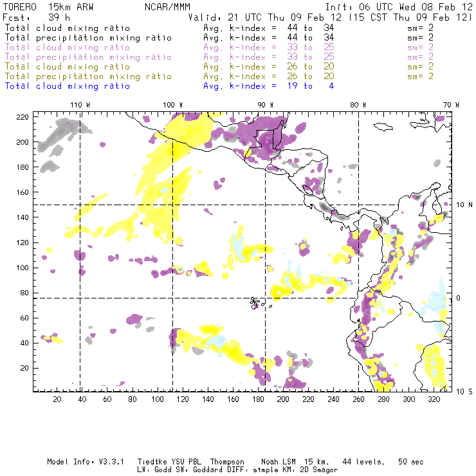The image size is (476, 476).
Task: Click the Thompson microphysics label in footer
Action: point(228,462)
